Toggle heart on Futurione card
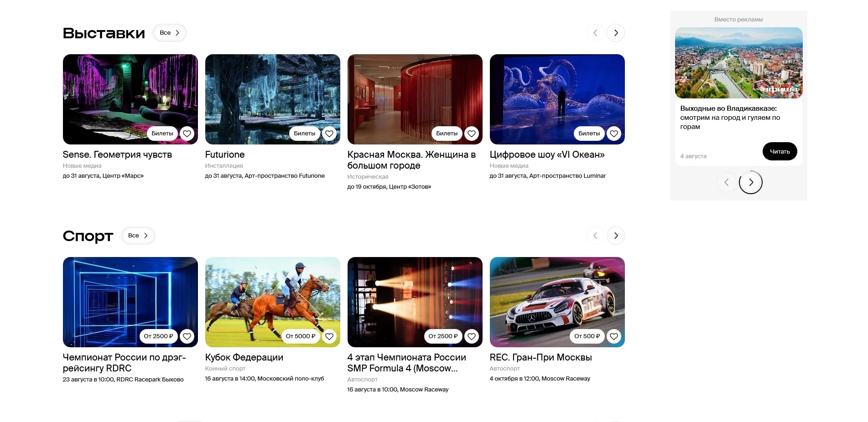The height and width of the screenshot is (422, 868). [x=329, y=134]
